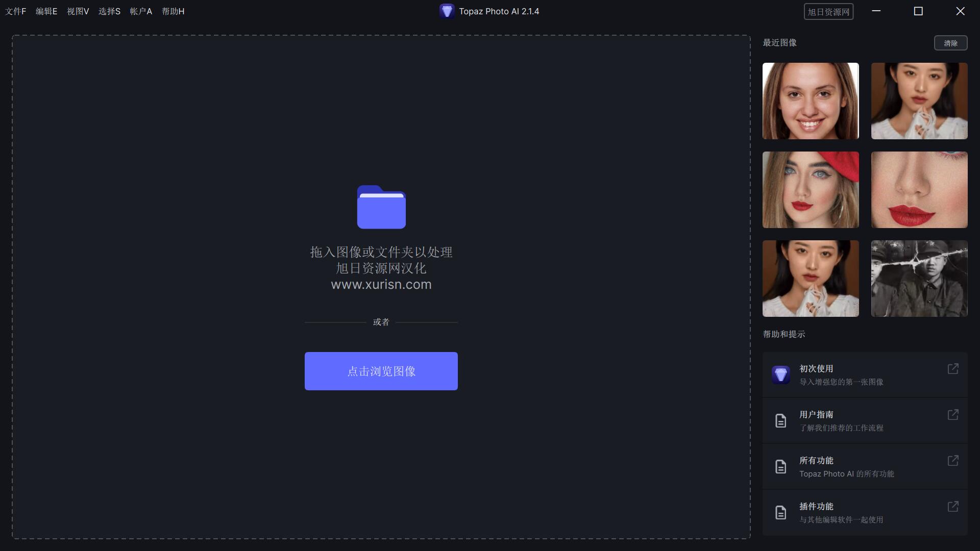
Task: Click the 拖入图像或文件夹以处理 text
Action: (x=381, y=252)
